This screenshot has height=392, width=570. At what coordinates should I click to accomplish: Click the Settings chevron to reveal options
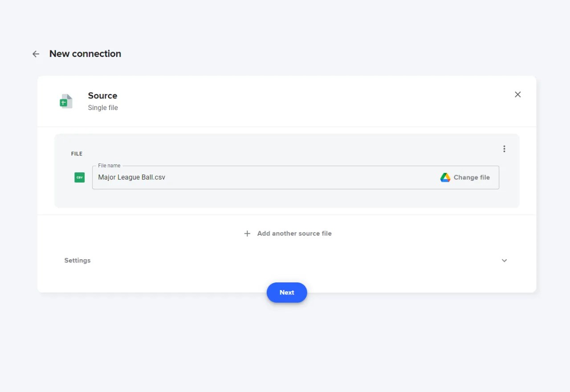click(x=504, y=260)
